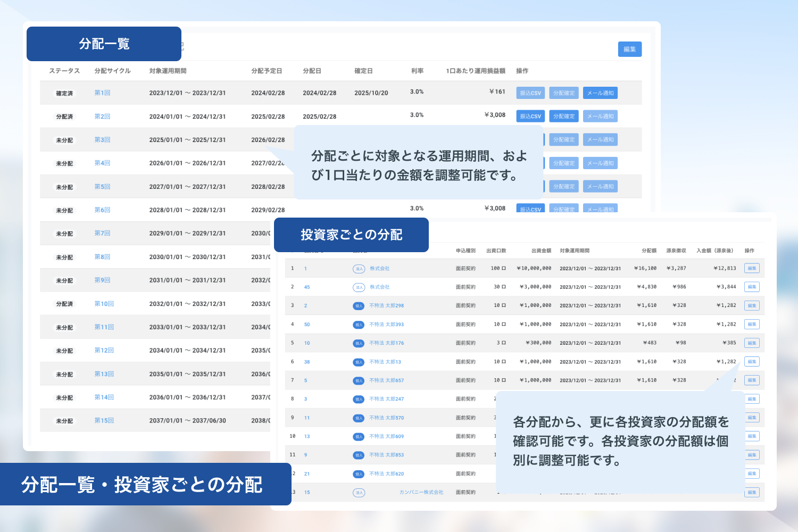Click メール通知 in the 第3回 row
Image resolution: width=798 pixels, height=532 pixels.
tap(600, 140)
